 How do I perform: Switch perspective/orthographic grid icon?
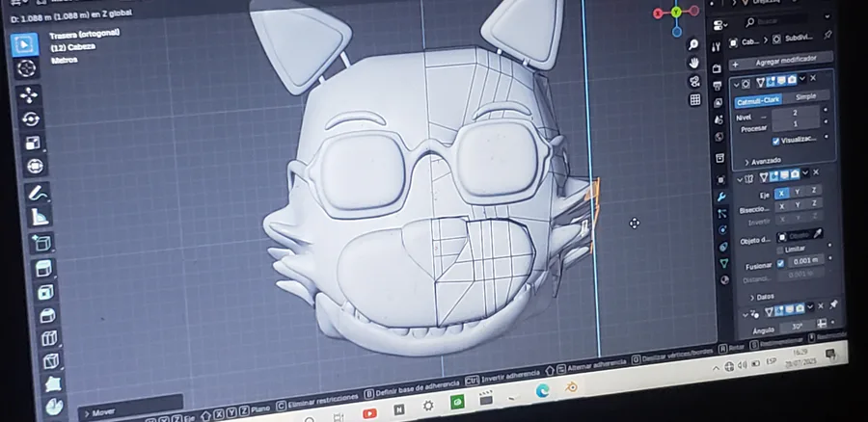tap(695, 99)
